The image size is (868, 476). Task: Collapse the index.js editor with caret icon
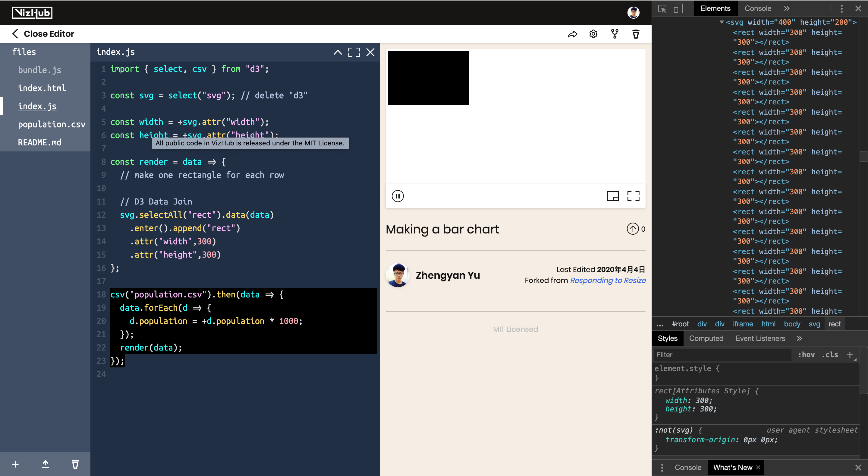point(338,52)
